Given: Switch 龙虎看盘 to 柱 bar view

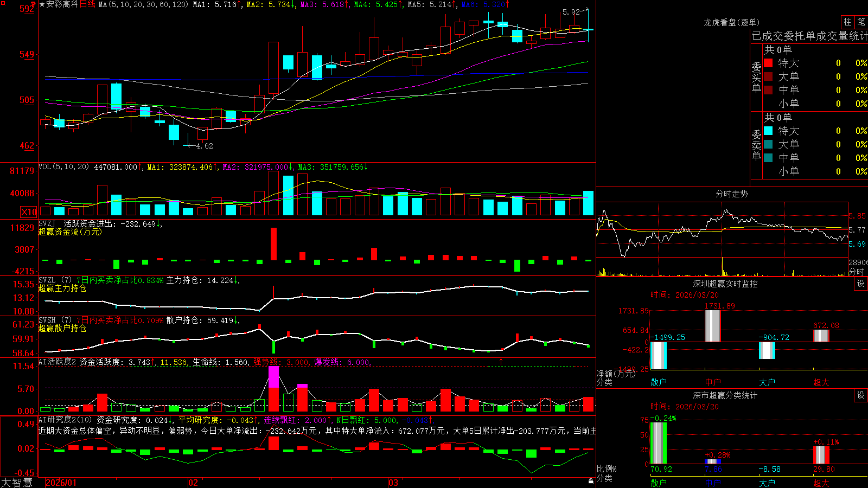Looking at the screenshot, I should pos(847,22).
